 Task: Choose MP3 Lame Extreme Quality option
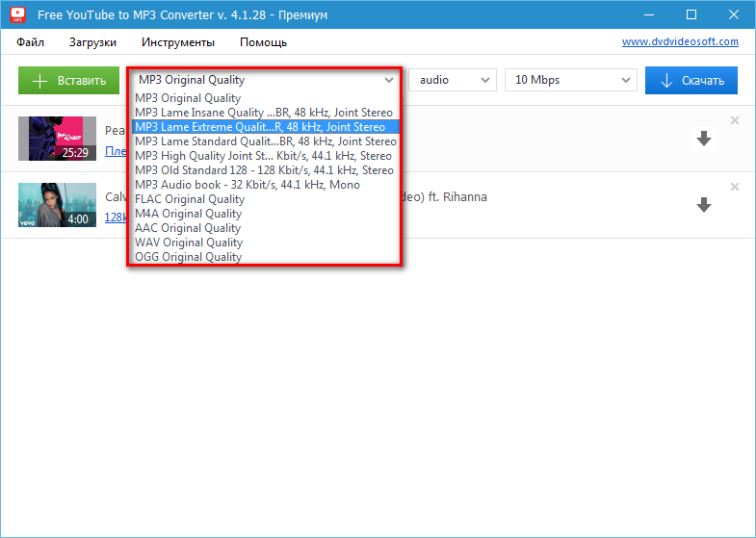click(x=265, y=127)
